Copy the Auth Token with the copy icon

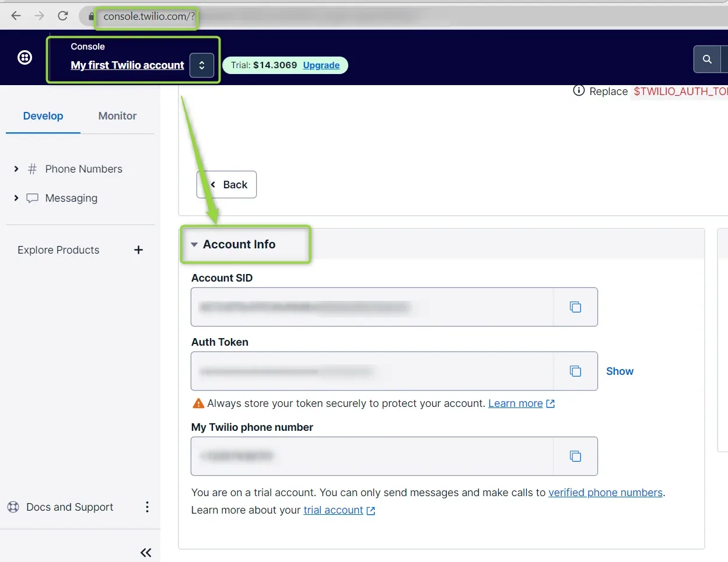click(x=575, y=371)
